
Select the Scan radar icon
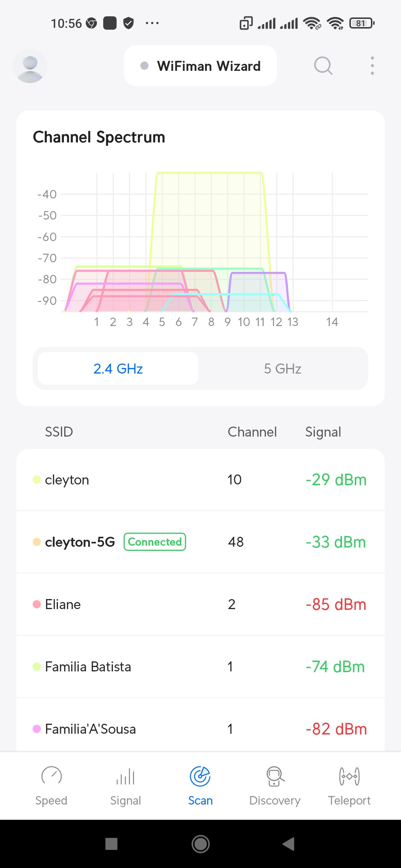pos(200,776)
